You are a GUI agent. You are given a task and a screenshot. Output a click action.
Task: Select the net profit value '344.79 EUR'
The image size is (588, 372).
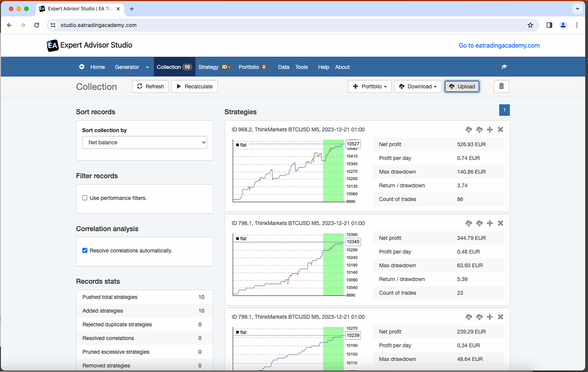coord(472,238)
